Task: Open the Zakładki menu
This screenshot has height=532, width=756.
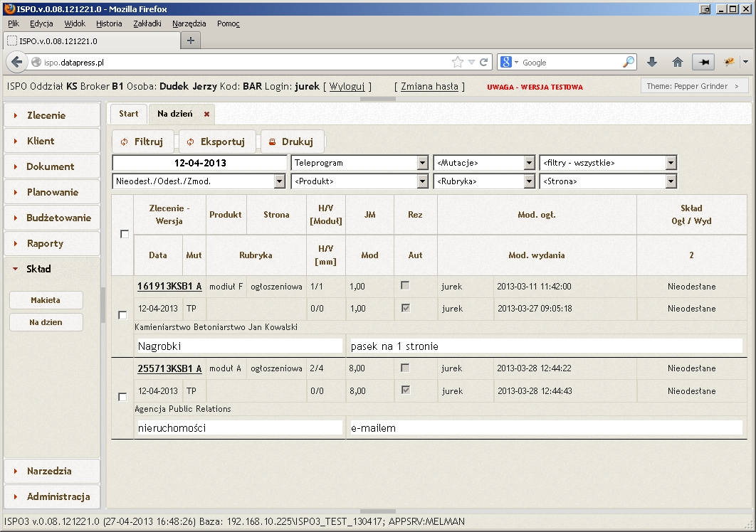Action: 147,23
